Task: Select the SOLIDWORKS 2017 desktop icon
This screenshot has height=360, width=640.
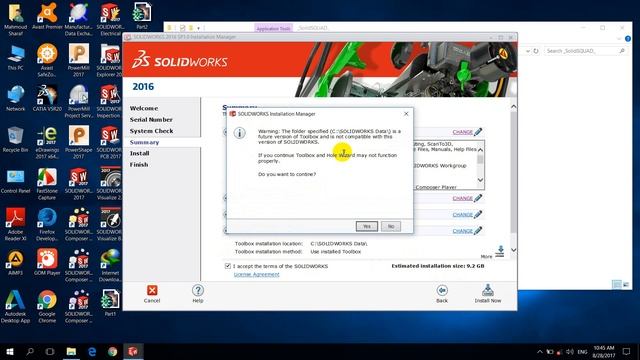Action: (78, 183)
